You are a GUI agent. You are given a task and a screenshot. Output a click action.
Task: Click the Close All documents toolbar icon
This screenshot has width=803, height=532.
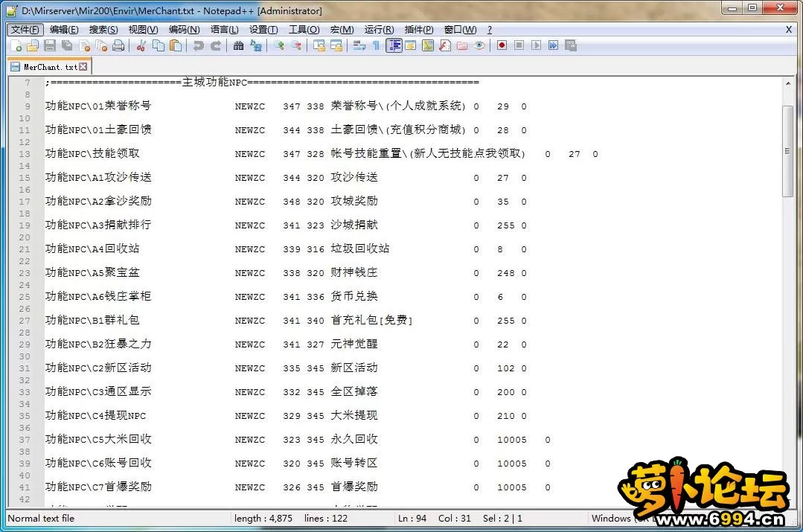point(101,46)
